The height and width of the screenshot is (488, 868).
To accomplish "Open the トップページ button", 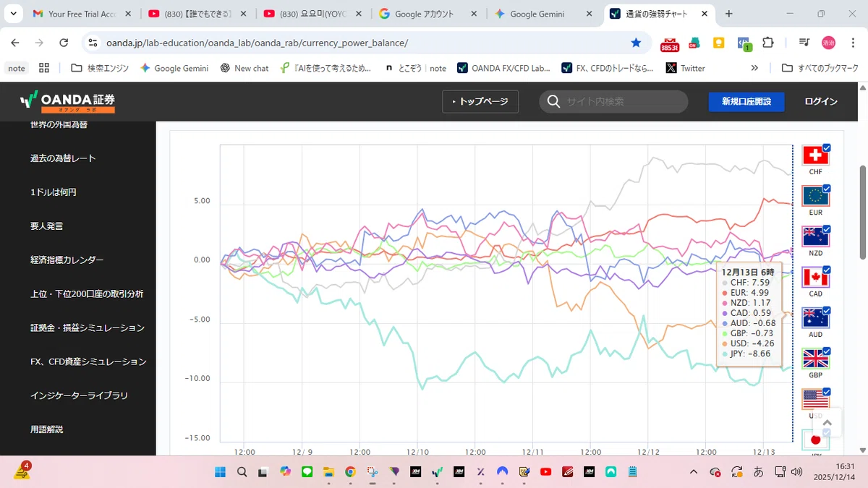I will coord(480,102).
